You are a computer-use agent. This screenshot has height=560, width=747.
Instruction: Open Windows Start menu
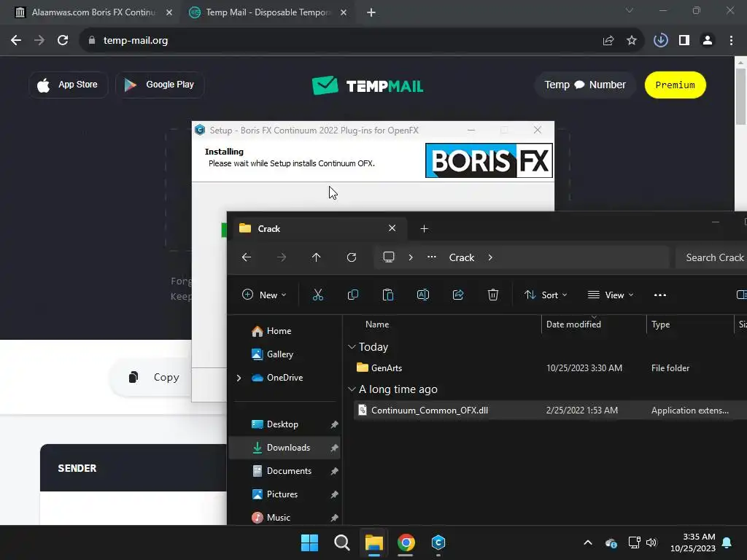309,542
